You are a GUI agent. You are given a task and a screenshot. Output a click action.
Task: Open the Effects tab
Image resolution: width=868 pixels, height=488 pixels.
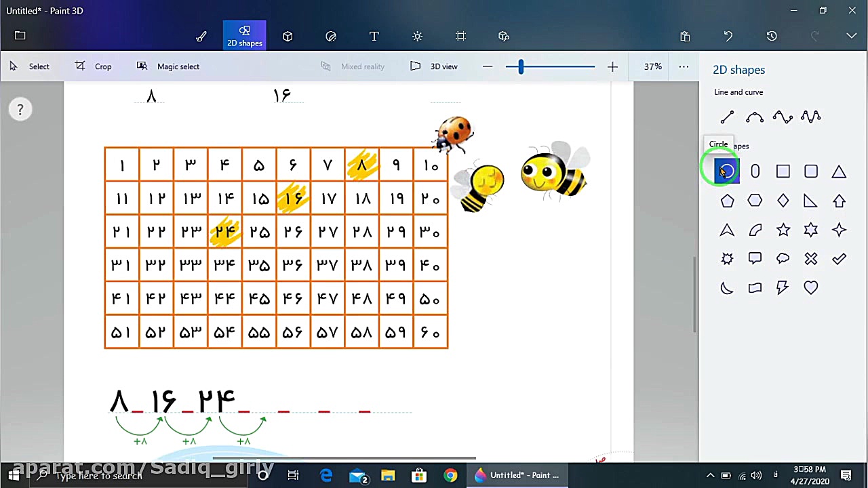point(417,37)
